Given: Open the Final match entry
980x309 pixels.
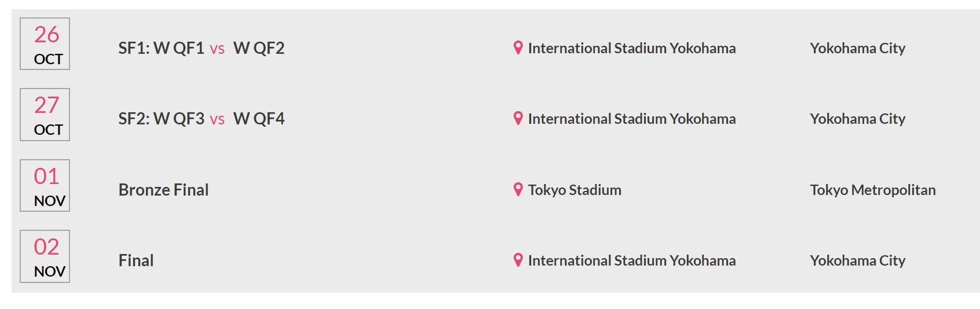Looking at the screenshot, I should (136, 260).
